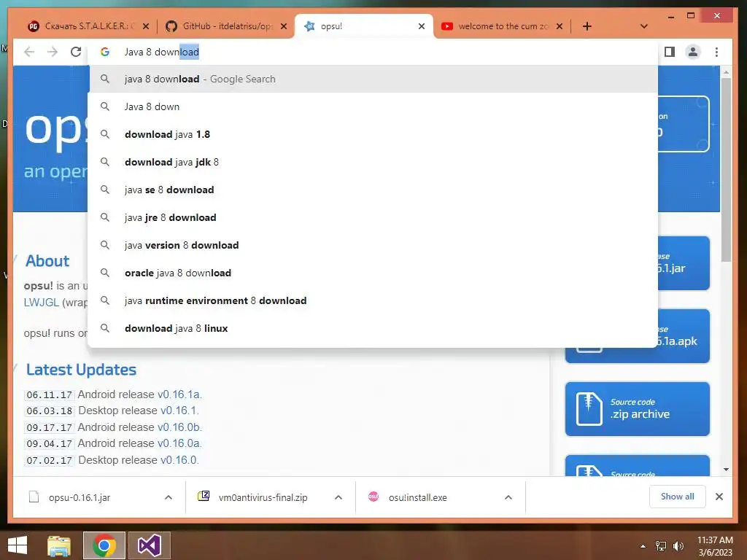Open the Windows Start menu
Viewport: 747px width, 560px height.
18,545
